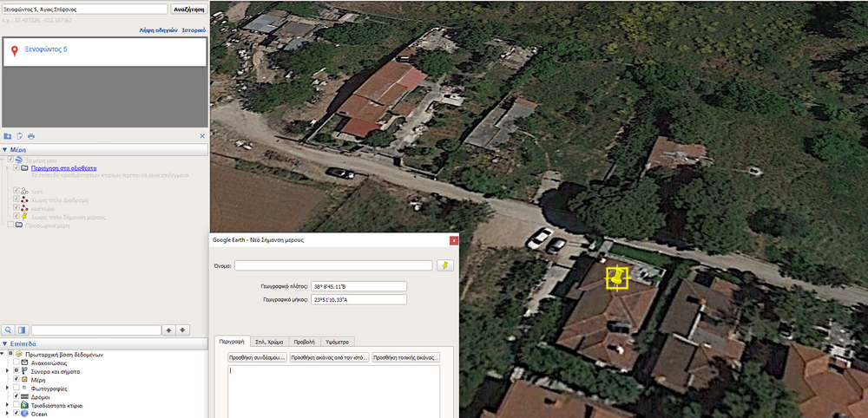Open the Λήψη οδηγιών link
Viewport: 868px width, 418px height.
pos(157,29)
